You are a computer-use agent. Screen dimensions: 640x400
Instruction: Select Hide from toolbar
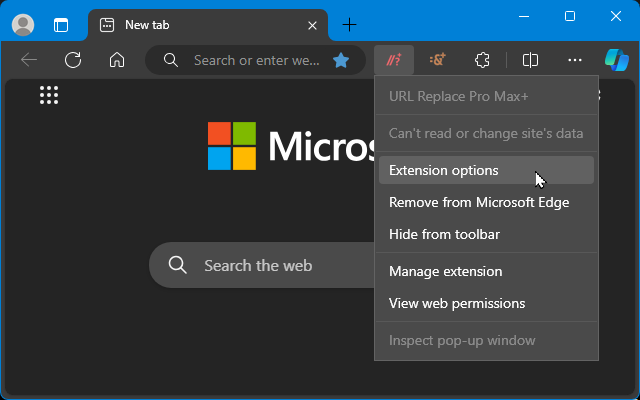(x=486, y=235)
